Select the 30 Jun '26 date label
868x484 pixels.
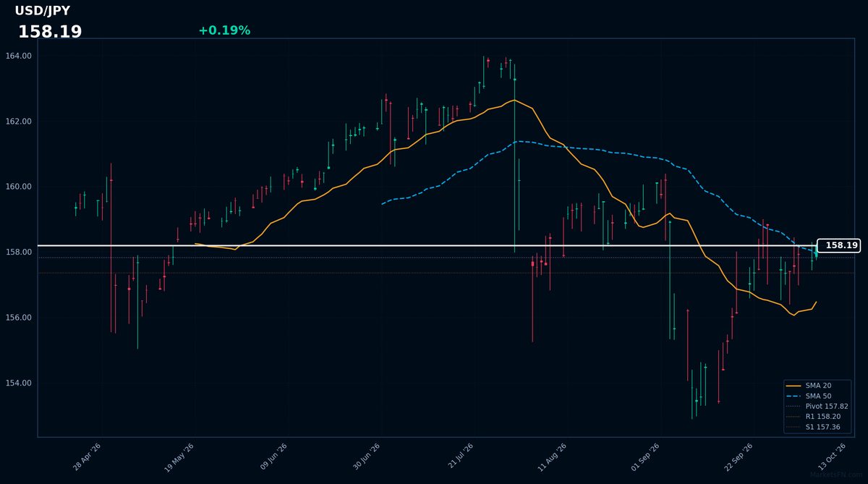tap(367, 457)
